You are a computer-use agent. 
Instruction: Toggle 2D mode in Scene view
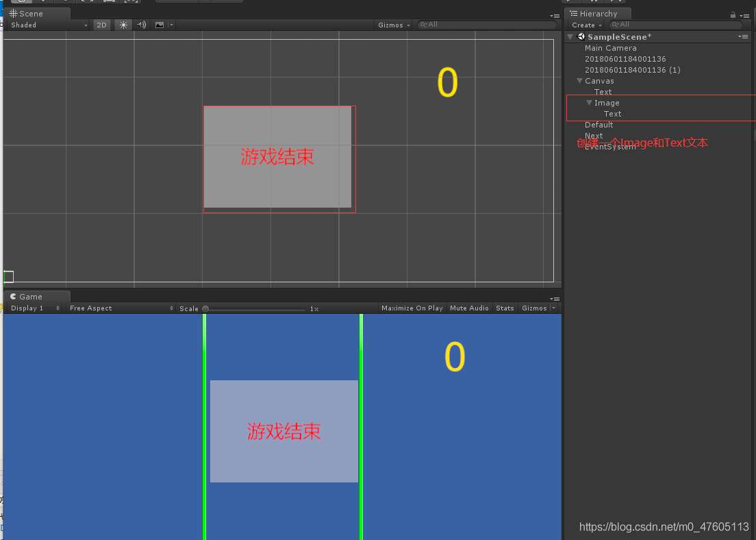pyautogui.click(x=102, y=25)
